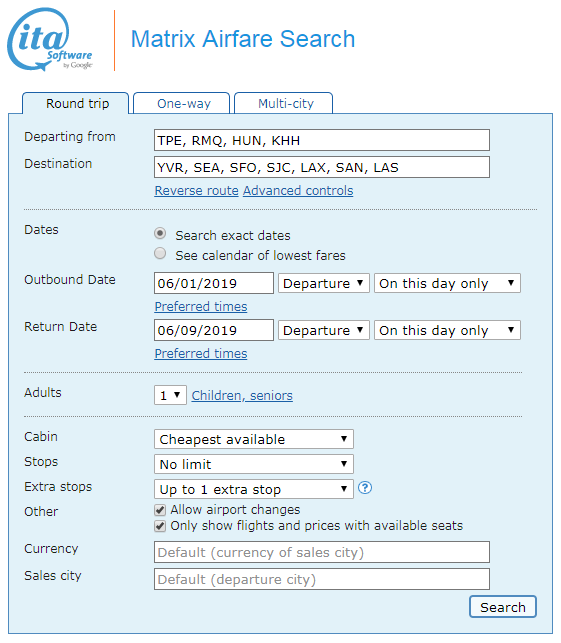561x643 pixels.
Task: Click the Search button
Action: tap(503, 607)
